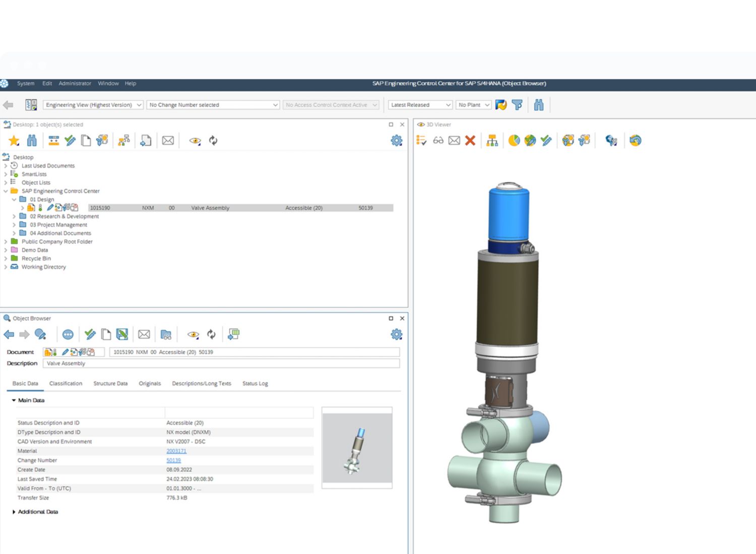
Task: Click the document export arrow icon in Desktop toolbar
Action: click(x=146, y=141)
